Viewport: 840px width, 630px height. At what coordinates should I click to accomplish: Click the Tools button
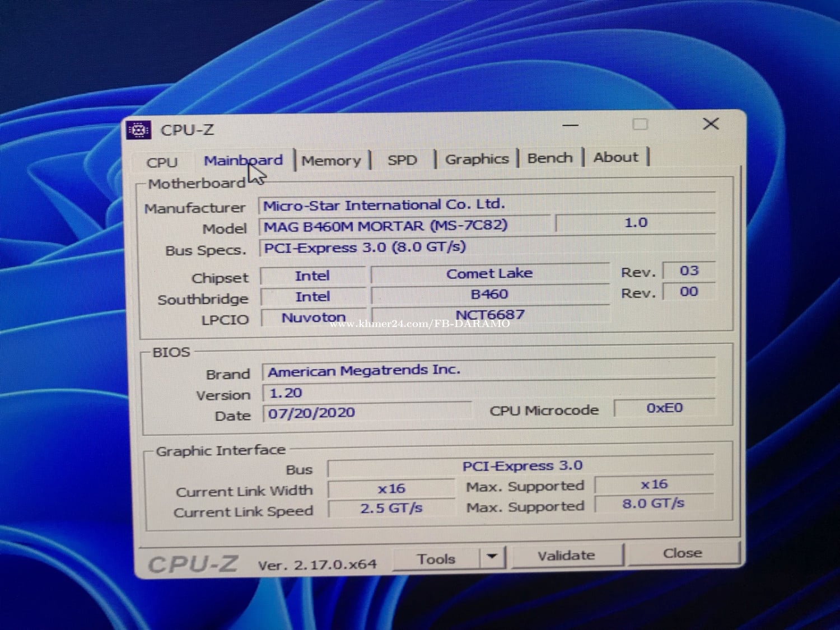click(x=436, y=558)
